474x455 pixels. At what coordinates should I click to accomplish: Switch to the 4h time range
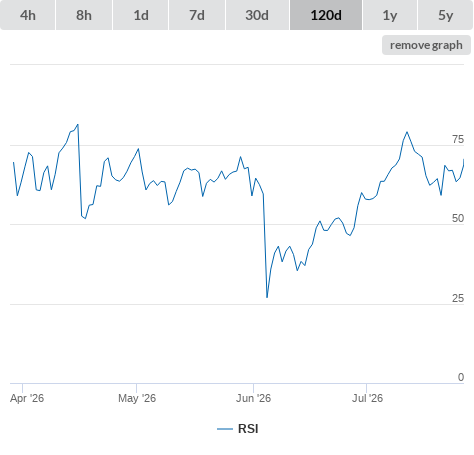(x=28, y=15)
